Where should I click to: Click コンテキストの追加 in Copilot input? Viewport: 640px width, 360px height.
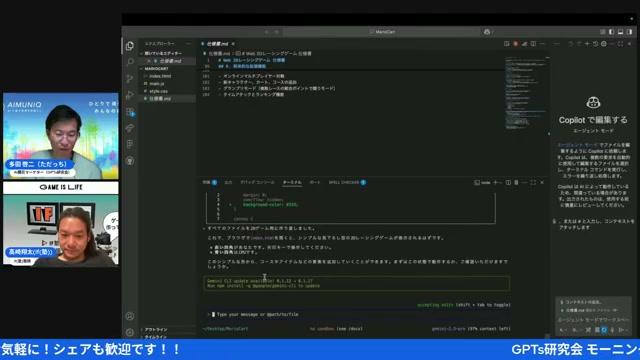(x=582, y=302)
